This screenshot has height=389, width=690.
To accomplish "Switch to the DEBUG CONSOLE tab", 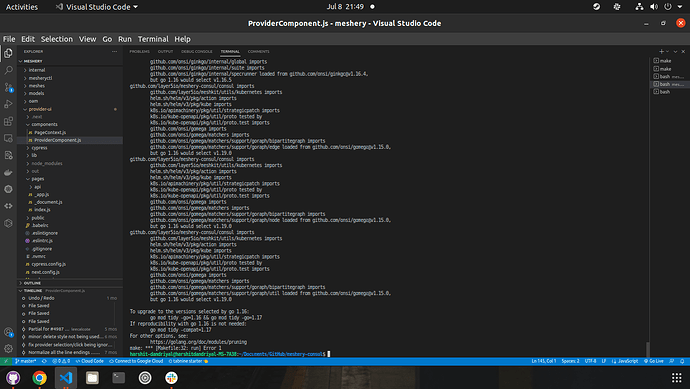I will (x=197, y=51).
